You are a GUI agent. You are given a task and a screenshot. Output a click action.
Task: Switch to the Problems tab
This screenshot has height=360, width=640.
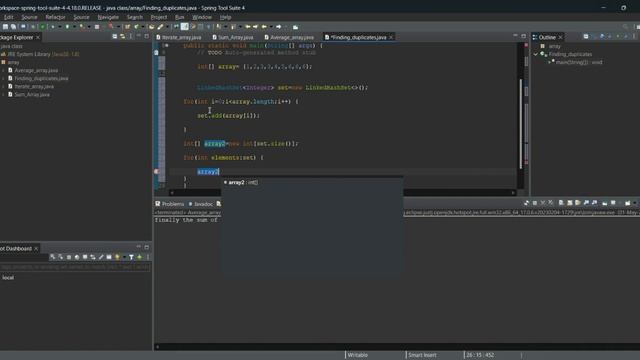click(x=169, y=204)
